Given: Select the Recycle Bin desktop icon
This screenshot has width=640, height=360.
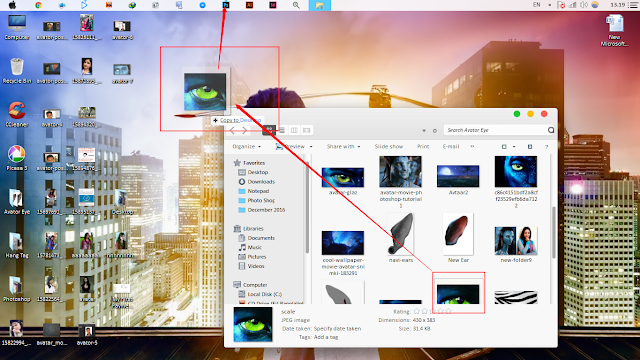Looking at the screenshot, I should point(17,71).
